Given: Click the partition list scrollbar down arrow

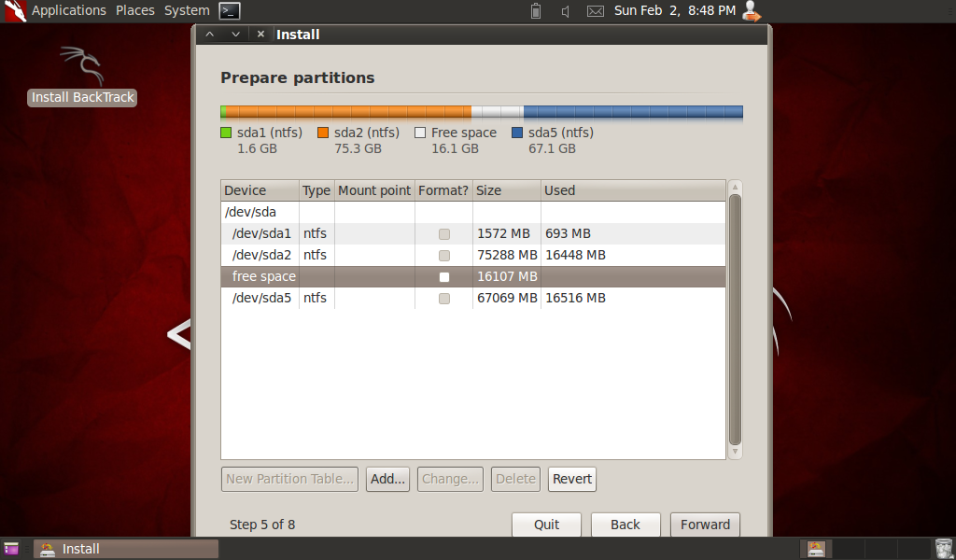Looking at the screenshot, I should tap(735, 452).
